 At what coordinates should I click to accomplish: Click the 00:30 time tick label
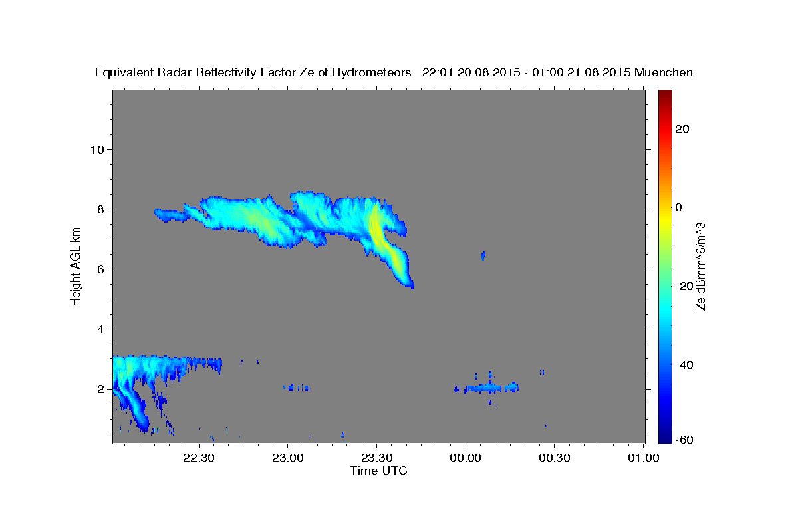click(x=555, y=458)
